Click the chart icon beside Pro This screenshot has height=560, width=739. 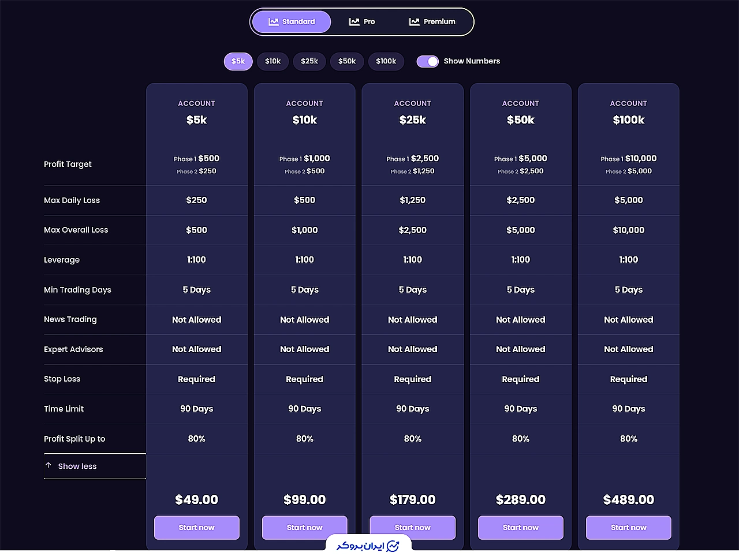[x=354, y=22]
